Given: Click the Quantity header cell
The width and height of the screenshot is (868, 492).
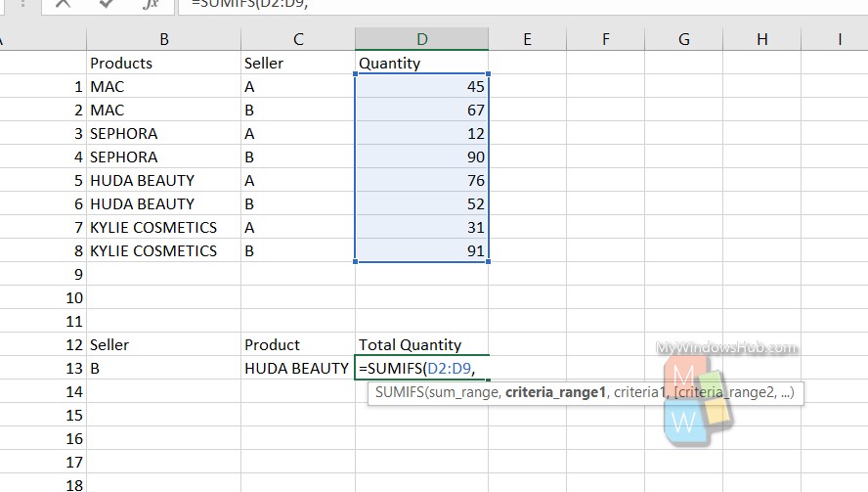Looking at the screenshot, I should tap(422, 64).
